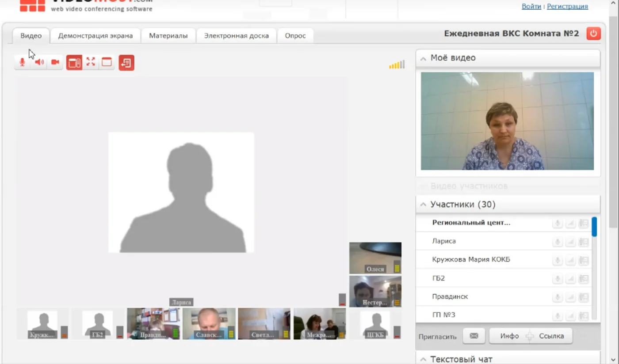Collapse the Участники (30) panel
This screenshot has height=364, width=619.
tap(423, 205)
